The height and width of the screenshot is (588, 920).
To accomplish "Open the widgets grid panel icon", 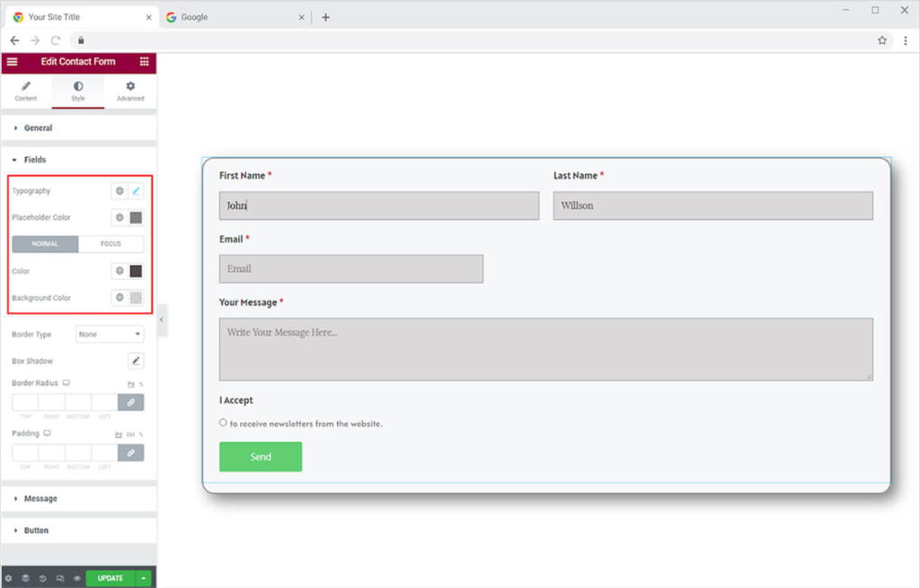I will pyautogui.click(x=145, y=62).
